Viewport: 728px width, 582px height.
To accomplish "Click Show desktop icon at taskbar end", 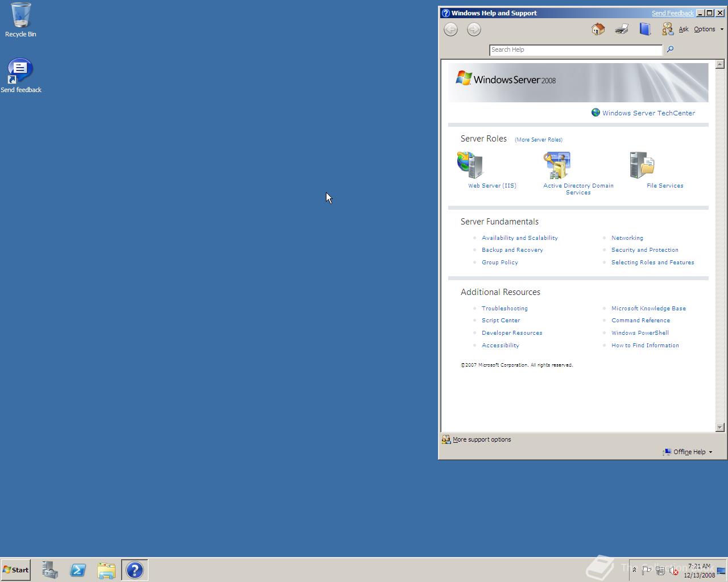I will click(x=721, y=570).
